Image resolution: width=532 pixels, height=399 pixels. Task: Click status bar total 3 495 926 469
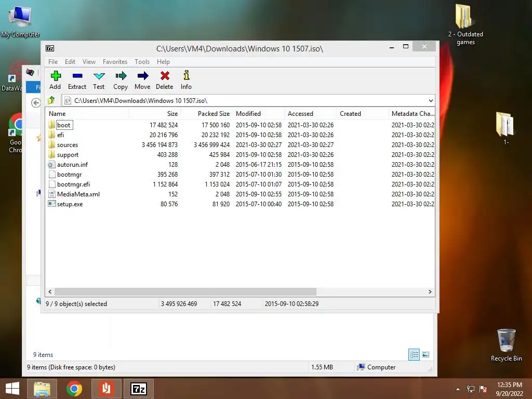179,303
